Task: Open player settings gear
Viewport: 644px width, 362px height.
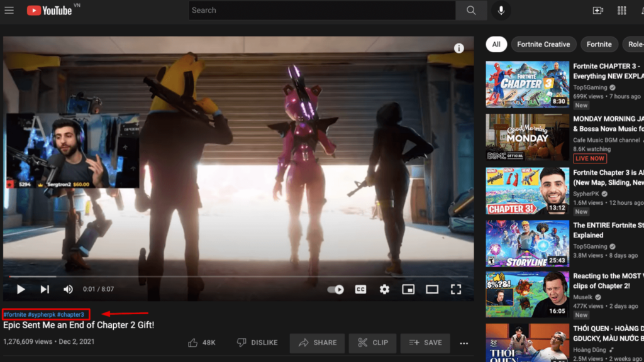Action: tap(384, 289)
